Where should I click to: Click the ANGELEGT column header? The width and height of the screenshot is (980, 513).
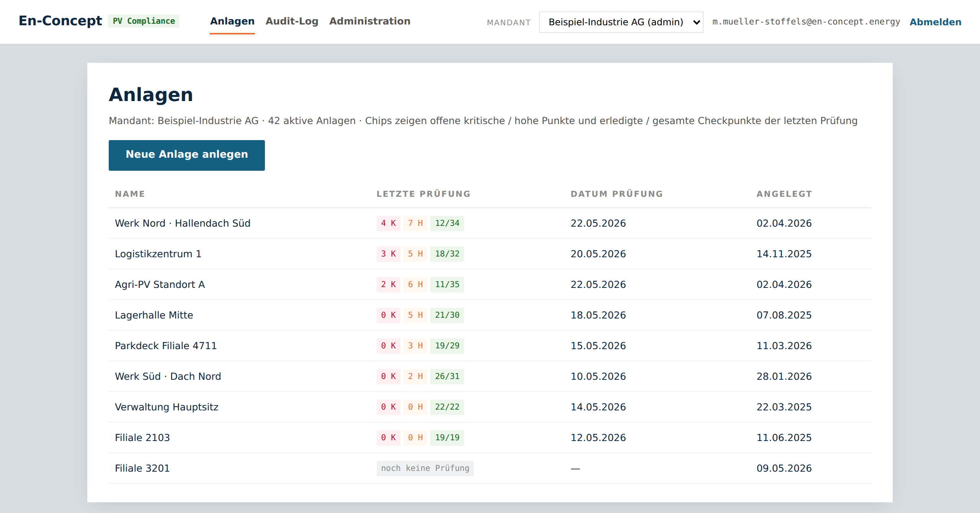(x=784, y=194)
